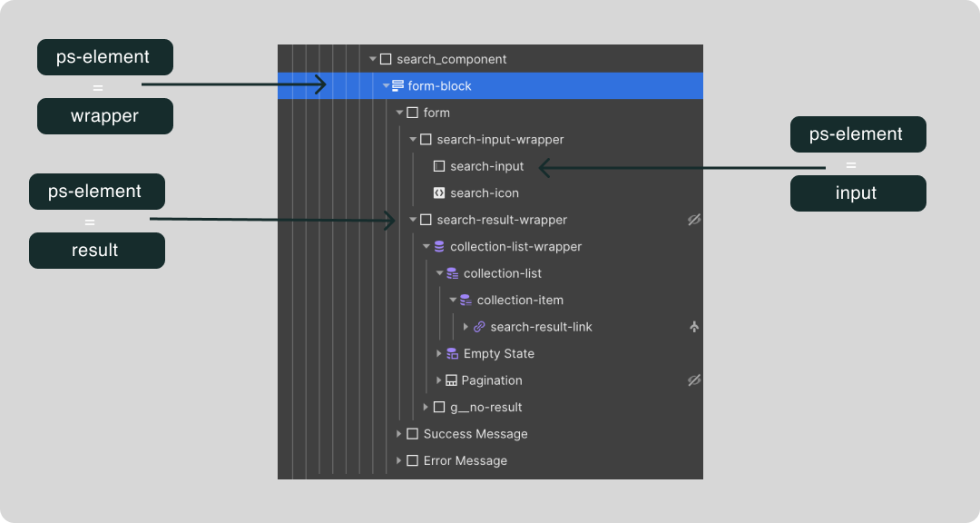The height and width of the screenshot is (523, 980).
Task: Click the search-icon embed icon
Action: pyautogui.click(x=438, y=192)
